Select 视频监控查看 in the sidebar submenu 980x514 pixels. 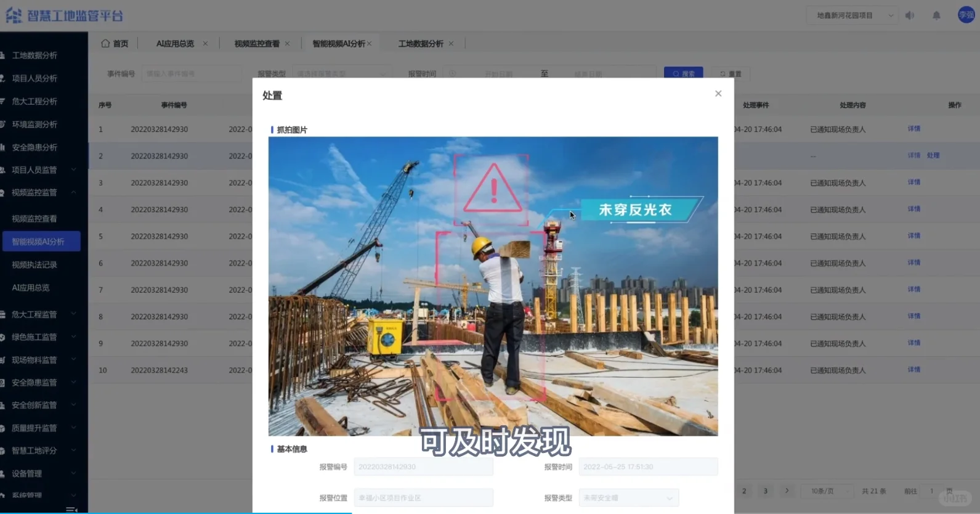(x=34, y=219)
